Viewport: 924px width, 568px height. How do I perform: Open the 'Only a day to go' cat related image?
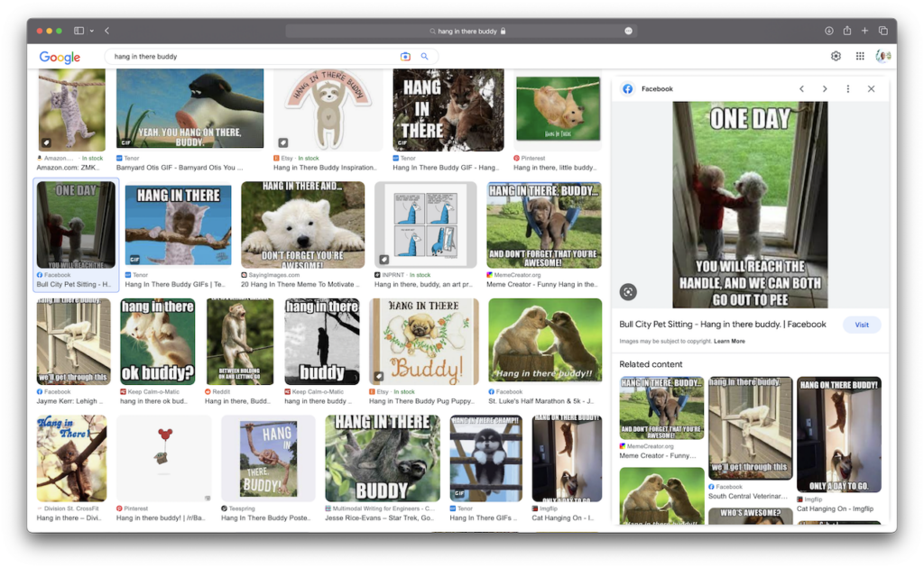(x=838, y=435)
